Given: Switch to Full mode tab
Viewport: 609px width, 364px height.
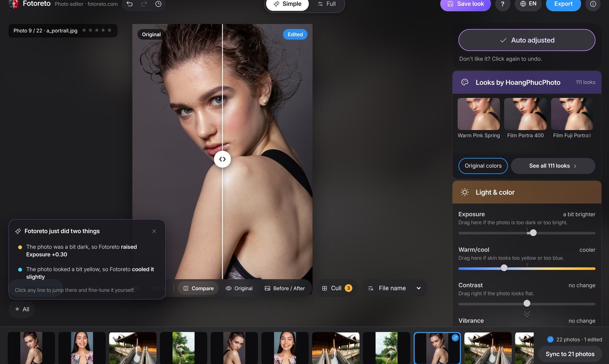Looking at the screenshot, I should tap(327, 4).
